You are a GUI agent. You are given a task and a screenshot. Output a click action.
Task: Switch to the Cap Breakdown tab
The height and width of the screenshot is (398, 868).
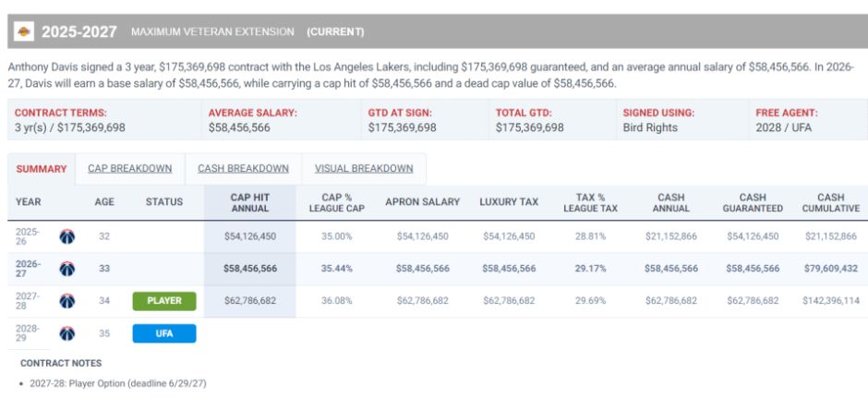(x=130, y=169)
